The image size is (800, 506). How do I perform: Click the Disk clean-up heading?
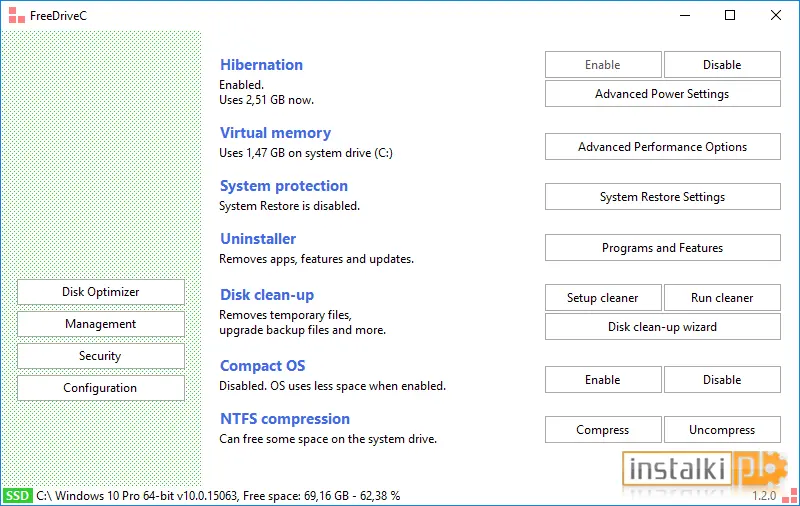click(x=267, y=295)
